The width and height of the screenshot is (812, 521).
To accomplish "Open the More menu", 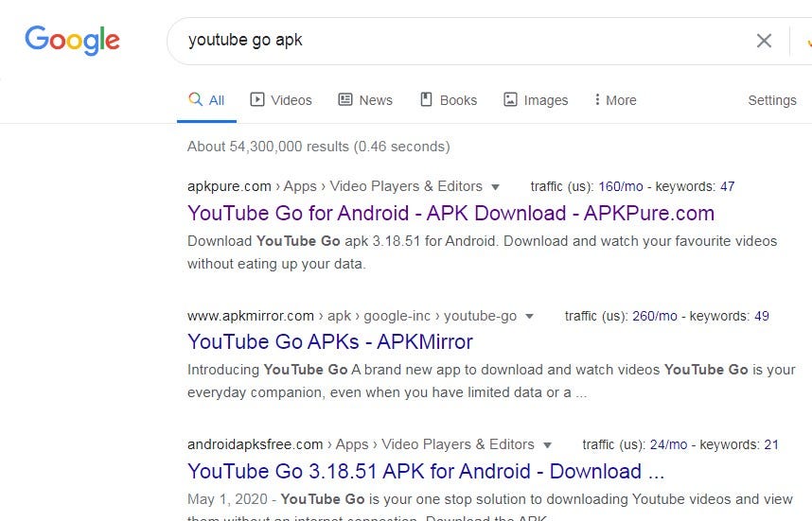I will coord(615,100).
